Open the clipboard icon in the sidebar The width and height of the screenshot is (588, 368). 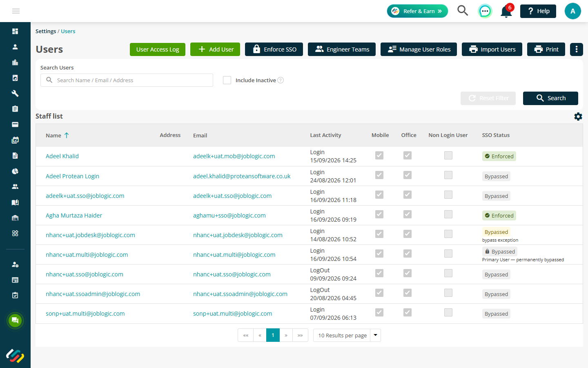15,109
